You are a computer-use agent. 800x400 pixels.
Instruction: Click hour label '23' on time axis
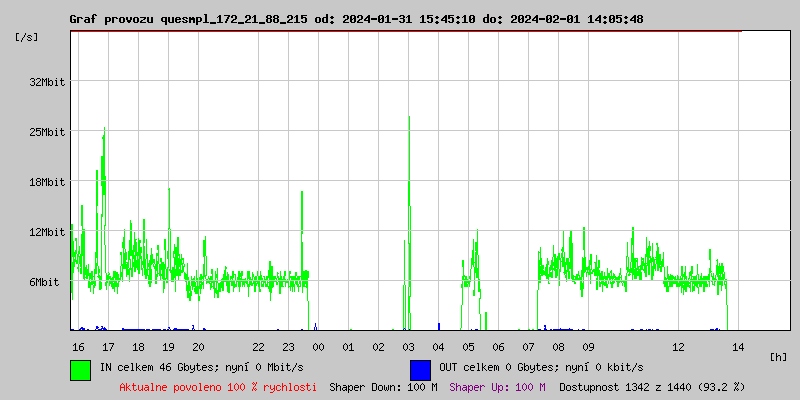[x=288, y=347]
